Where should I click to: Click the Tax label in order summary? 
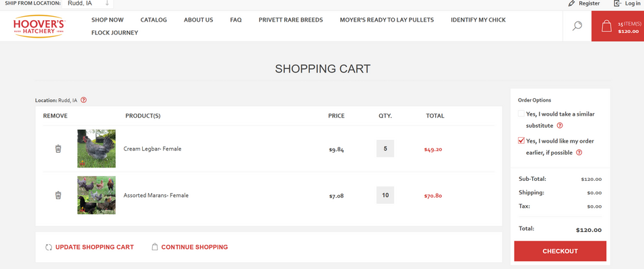click(x=524, y=206)
